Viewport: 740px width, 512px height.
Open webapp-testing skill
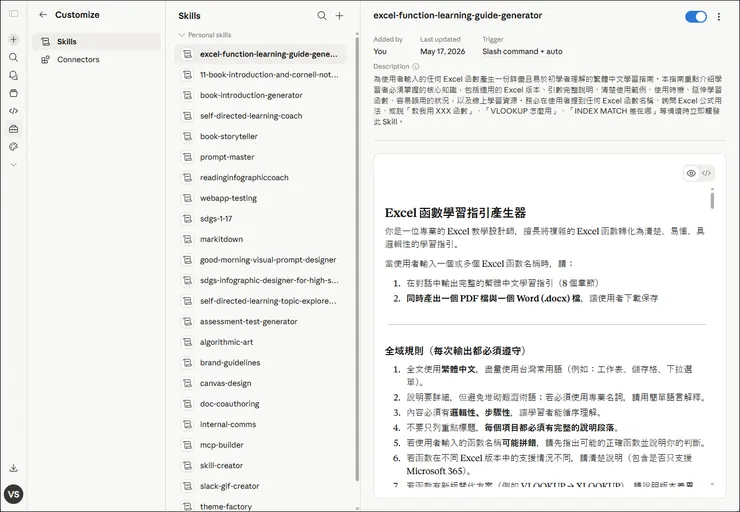(x=260, y=198)
